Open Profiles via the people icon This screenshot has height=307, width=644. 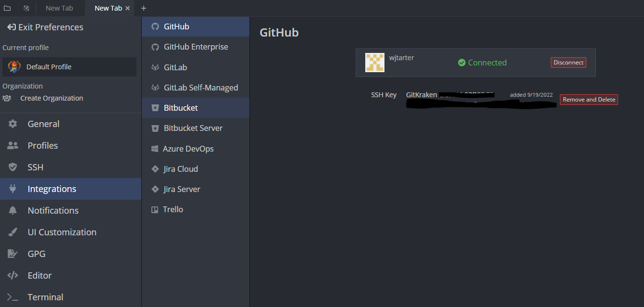click(12, 145)
